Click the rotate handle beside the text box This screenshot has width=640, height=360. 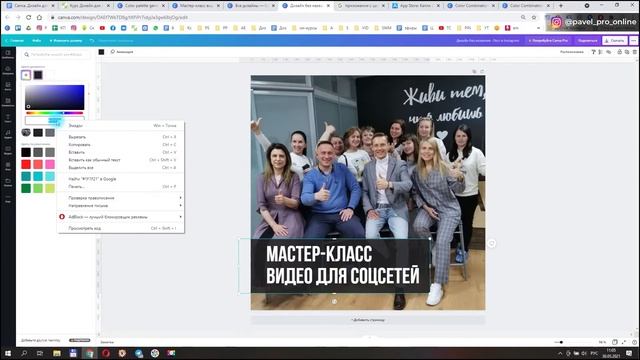point(491,243)
